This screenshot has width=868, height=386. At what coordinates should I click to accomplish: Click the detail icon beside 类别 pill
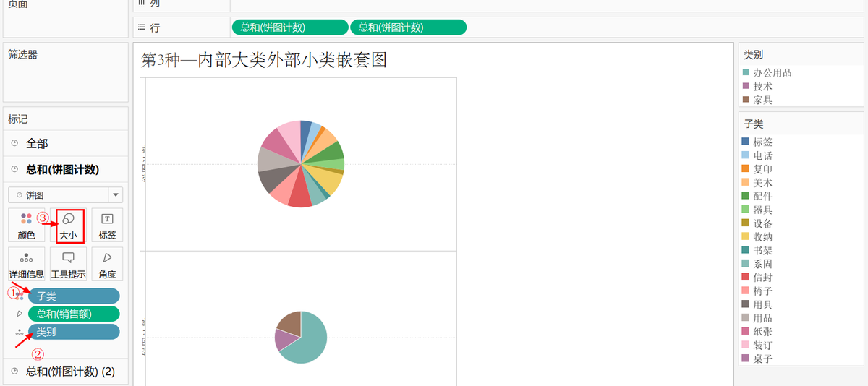(x=20, y=332)
